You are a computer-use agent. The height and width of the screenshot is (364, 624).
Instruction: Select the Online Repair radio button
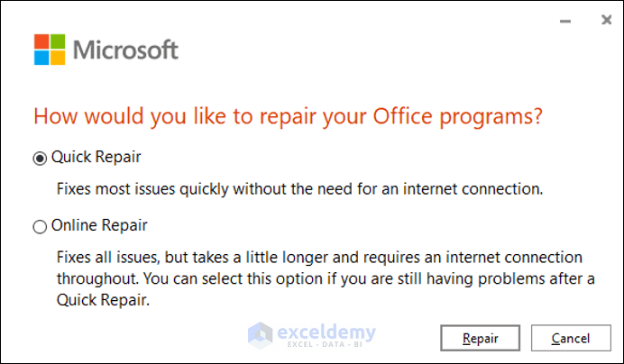click(40, 227)
